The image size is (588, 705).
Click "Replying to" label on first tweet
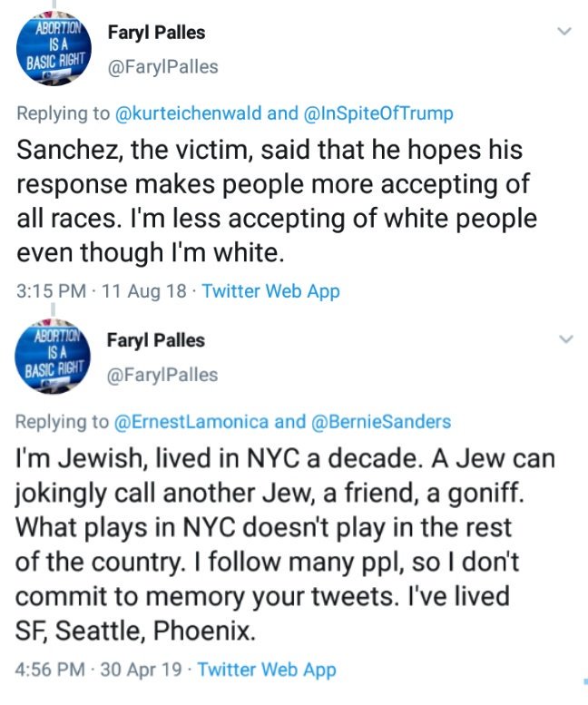click(x=63, y=113)
